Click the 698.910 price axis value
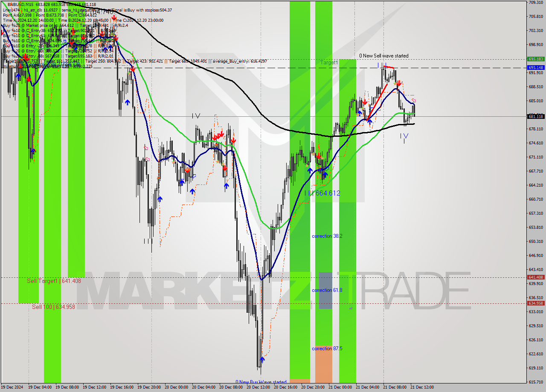Screen dimensions: 546x392 [536, 45]
